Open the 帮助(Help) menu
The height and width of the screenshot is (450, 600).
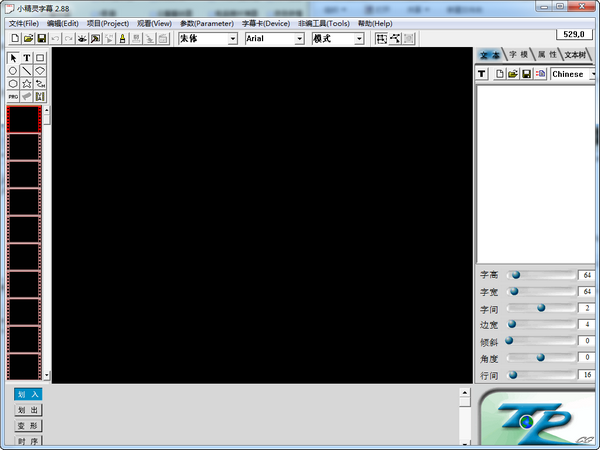click(x=375, y=23)
